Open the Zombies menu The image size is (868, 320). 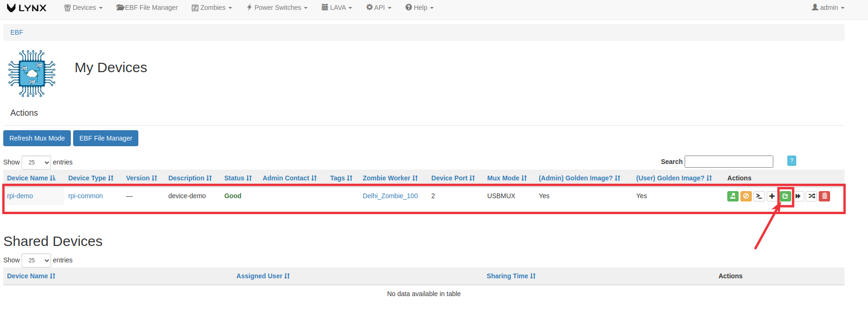click(x=212, y=7)
